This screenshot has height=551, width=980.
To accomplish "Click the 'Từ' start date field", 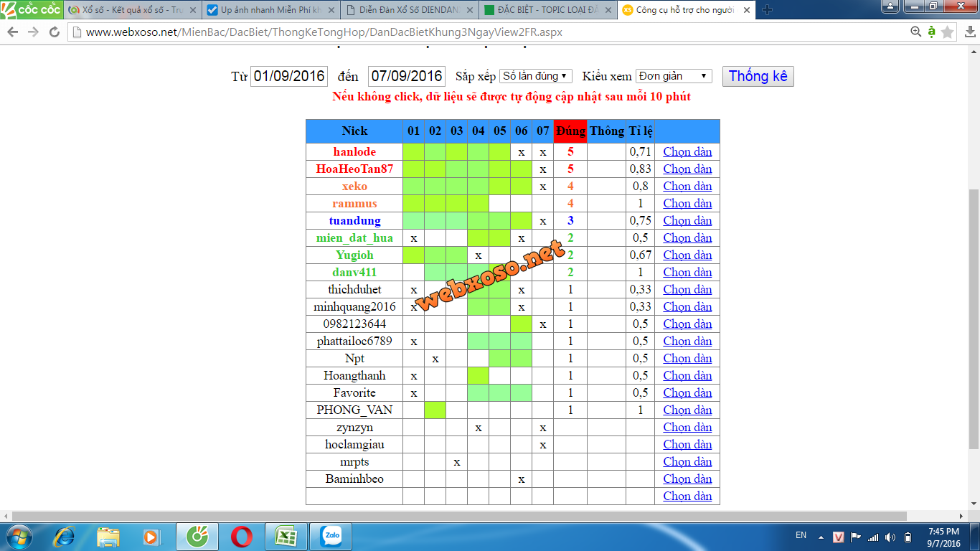I will pos(289,76).
